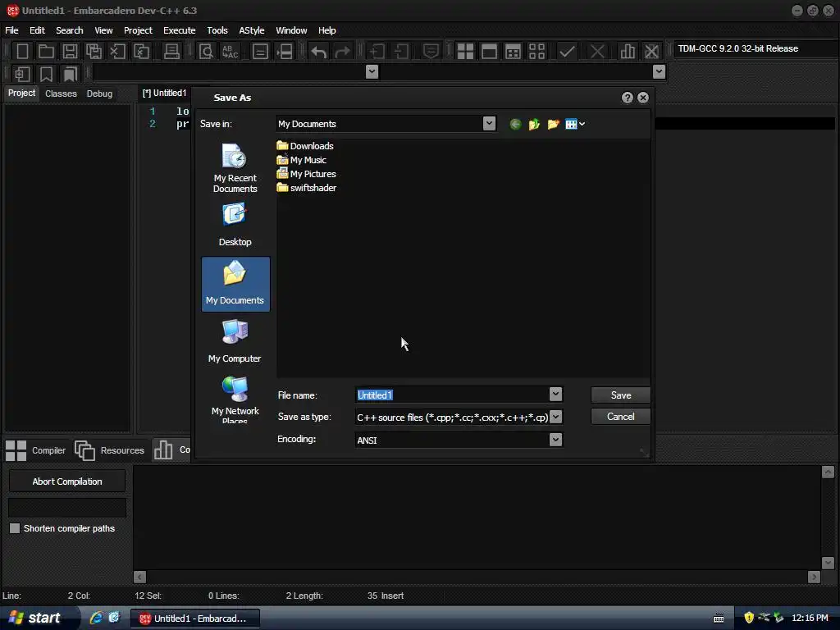Go to Desktop in places bar

tap(235, 225)
